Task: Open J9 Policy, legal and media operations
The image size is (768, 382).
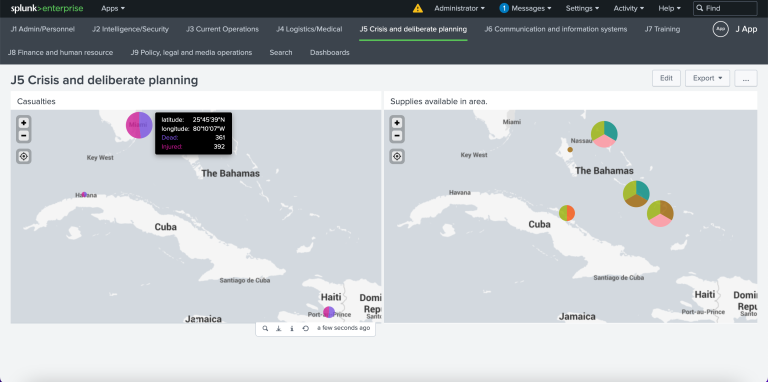Action: point(191,52)
